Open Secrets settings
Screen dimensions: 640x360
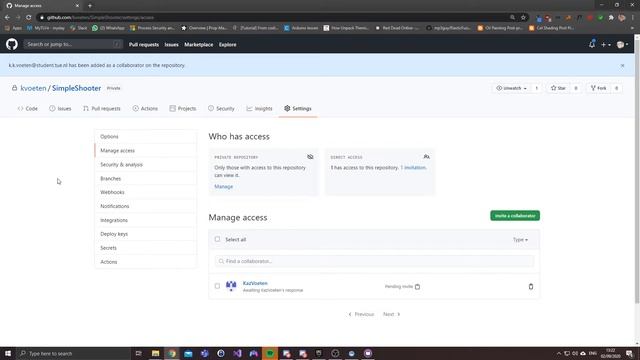(145, 248)
